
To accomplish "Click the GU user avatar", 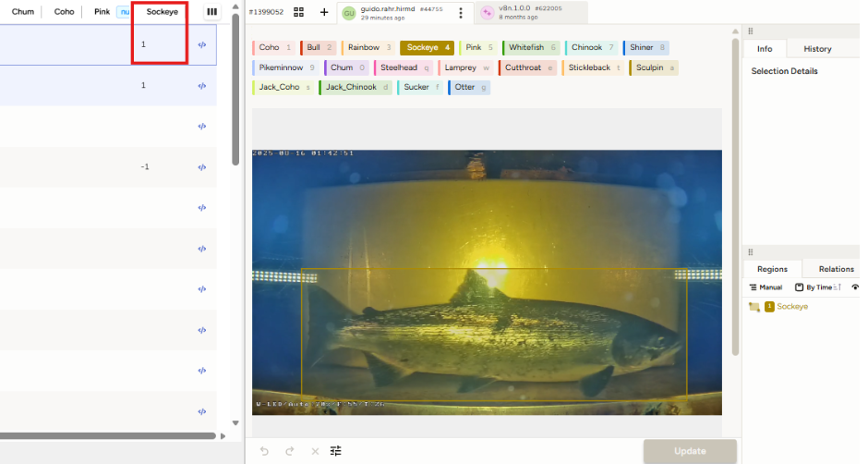I will coord(349,13).
